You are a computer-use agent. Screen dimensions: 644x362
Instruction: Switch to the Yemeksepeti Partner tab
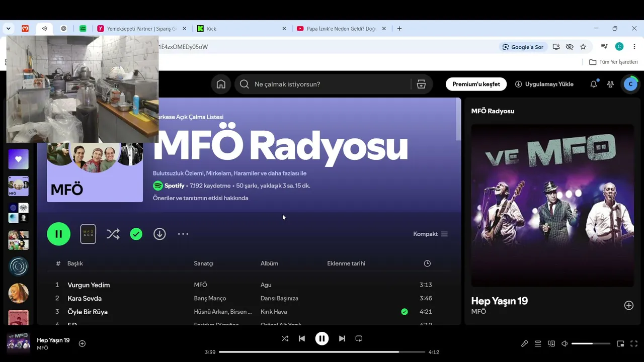[142, 29]
